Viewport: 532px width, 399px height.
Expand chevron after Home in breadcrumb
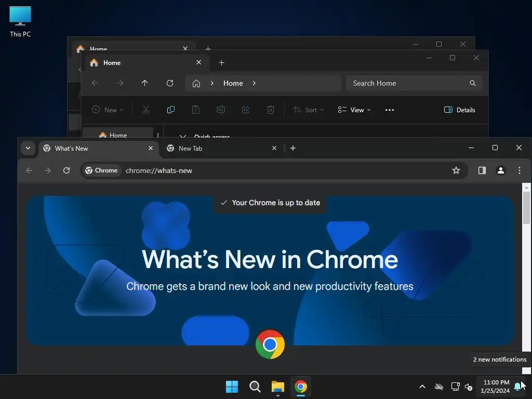click(254, 83)
